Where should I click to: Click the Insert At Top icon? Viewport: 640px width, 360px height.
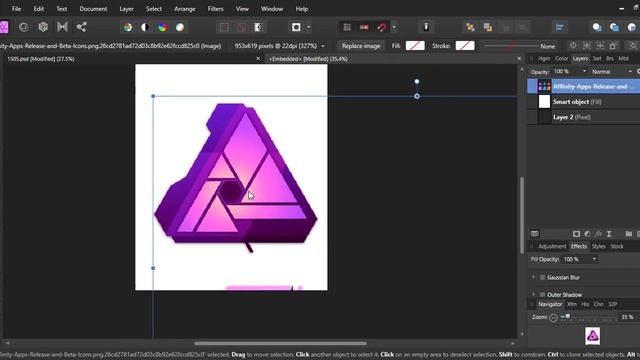click(x=614, y=27)
